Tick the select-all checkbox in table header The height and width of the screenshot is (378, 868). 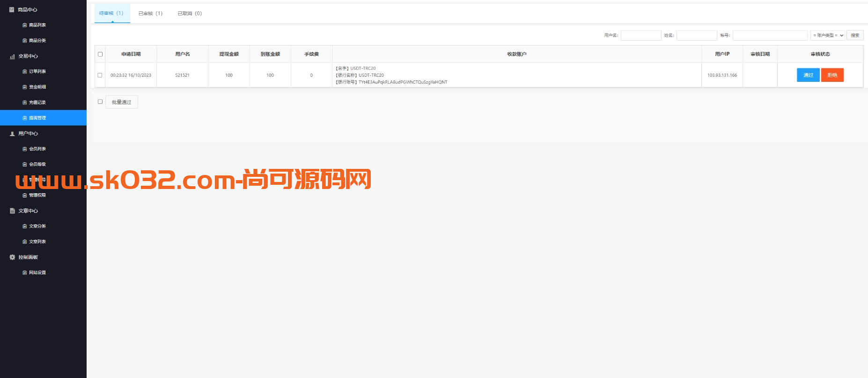click(100, 54)
